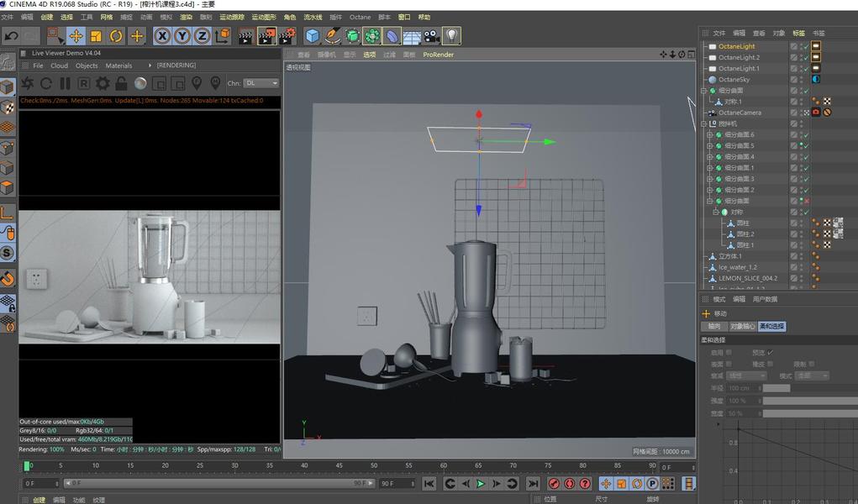Click the clay mode sphere icon
The width and height of the screenshot is (858, 504).
click(140, 83)
